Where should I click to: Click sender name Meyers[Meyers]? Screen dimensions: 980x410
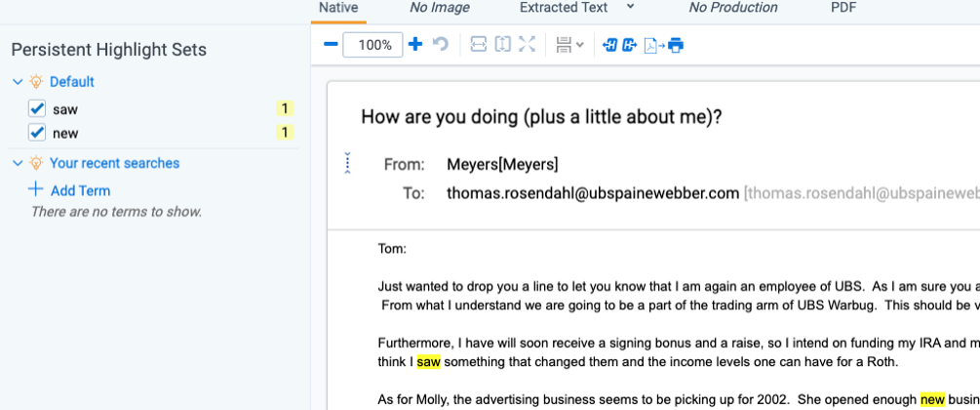pyautogui.click(x=502, y=165)
